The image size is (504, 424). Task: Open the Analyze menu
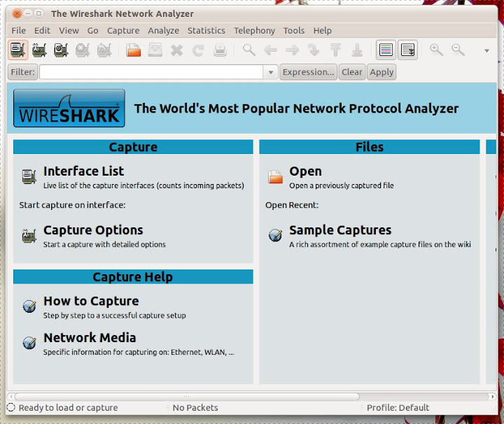(x=164, y=31)
